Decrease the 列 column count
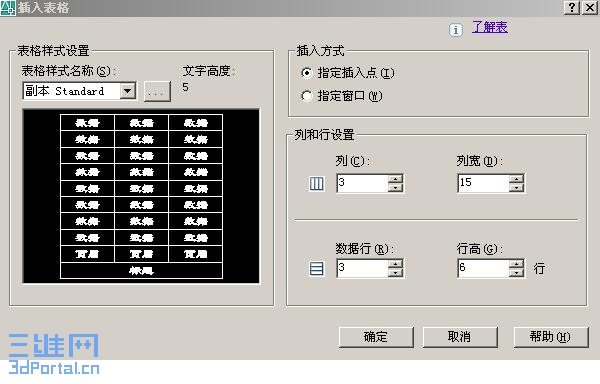The width and height of the screenshot is (600, 384). tap(395, 188)
